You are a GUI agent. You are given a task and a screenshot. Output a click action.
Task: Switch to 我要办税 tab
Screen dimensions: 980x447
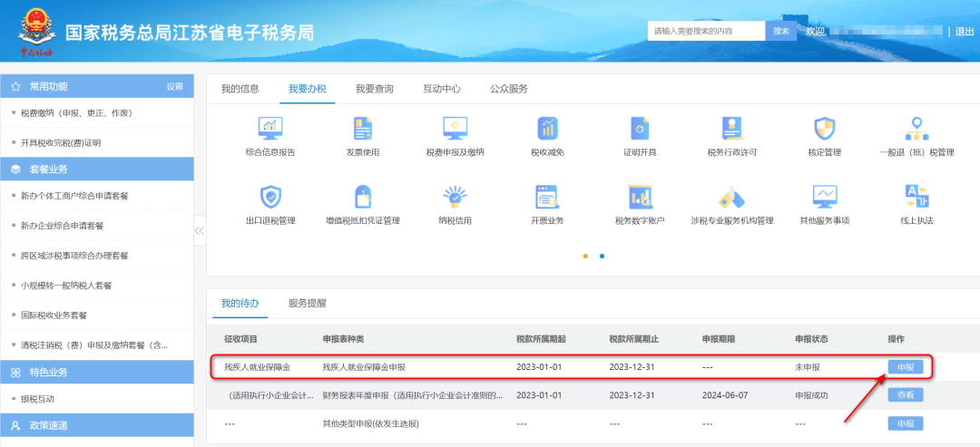click(x=308, y=89)
